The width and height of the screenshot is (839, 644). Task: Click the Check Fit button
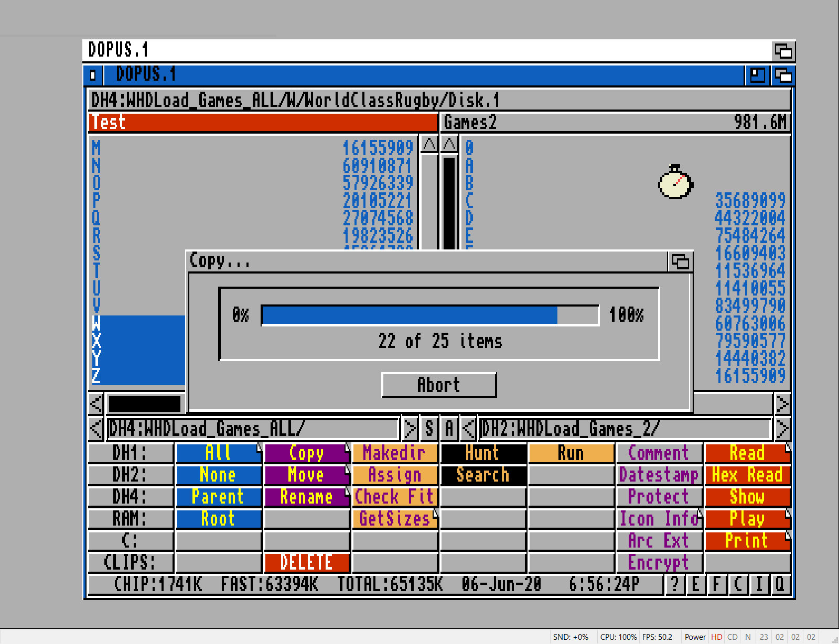(x=395, y=497)
